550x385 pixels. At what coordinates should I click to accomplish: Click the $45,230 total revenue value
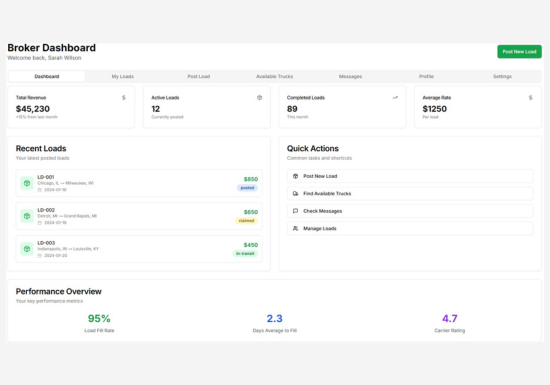pyautogui.click(x=33, y=109)
